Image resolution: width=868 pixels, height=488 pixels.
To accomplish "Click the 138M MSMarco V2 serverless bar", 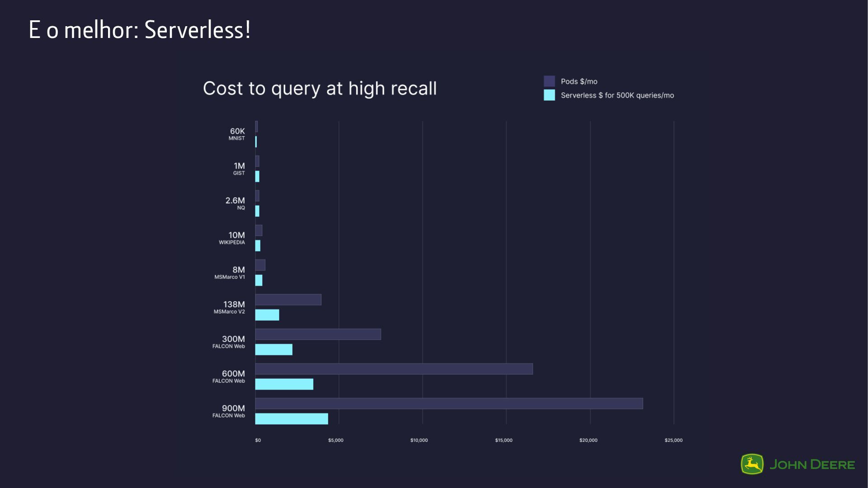I will pos(267,315).
